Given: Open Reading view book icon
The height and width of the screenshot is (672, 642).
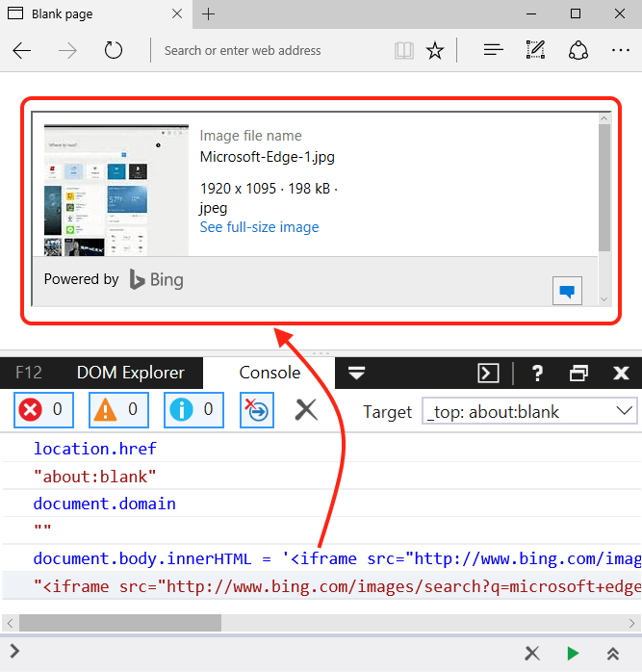Looking at the screenshot, I should pos(403,51).
